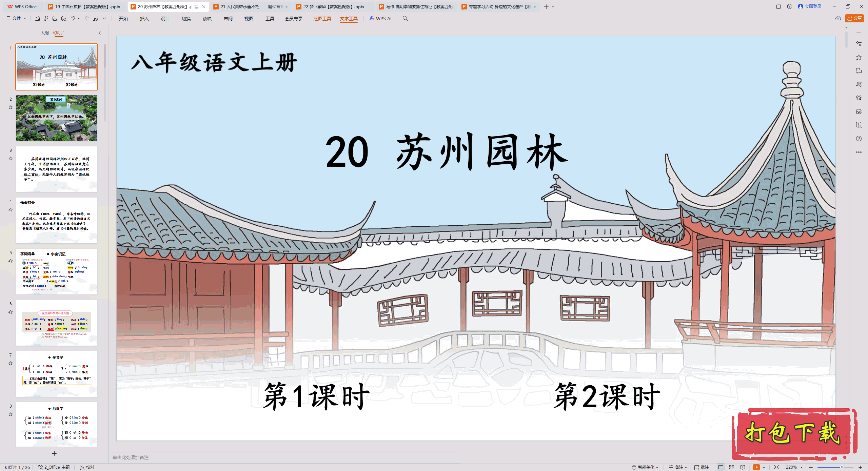Click the 分享 share button

[x=854, y=18]
